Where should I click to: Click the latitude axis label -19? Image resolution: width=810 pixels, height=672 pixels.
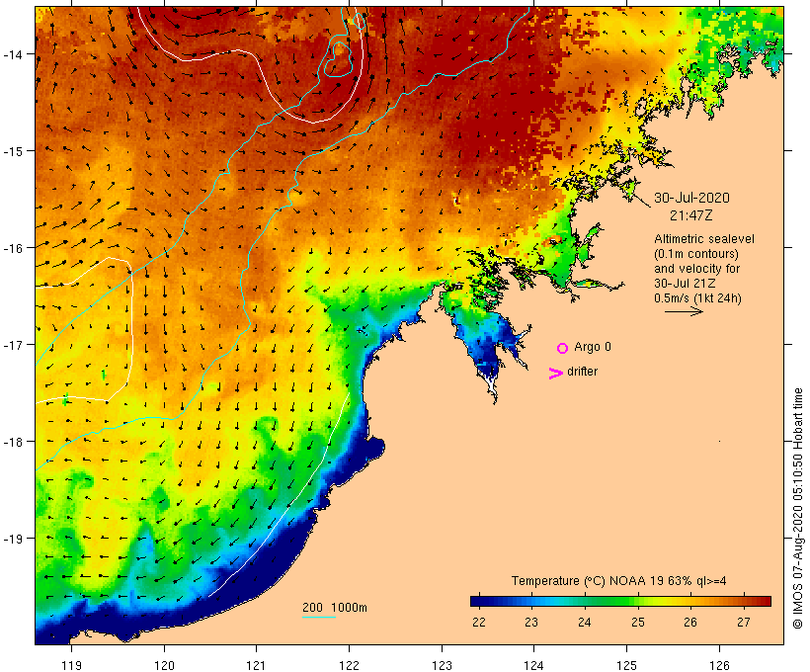(x=12, y=539)
